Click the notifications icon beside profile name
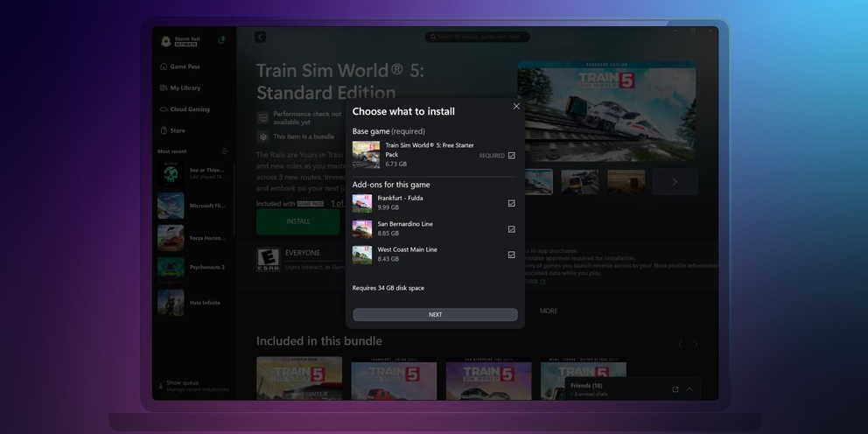 [221, 40]
